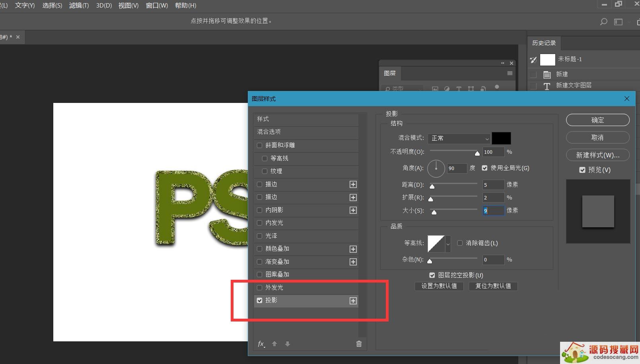Open the 滤镜 menu
Image resolution: width=640 pixels, height=364 pixels.
pos(79,6)
